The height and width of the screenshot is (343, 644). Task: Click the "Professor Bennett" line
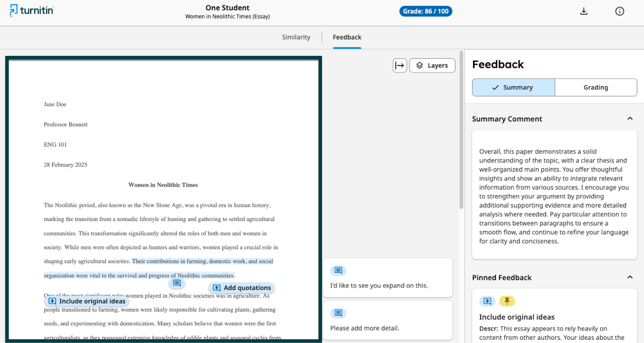pos(66,125)
